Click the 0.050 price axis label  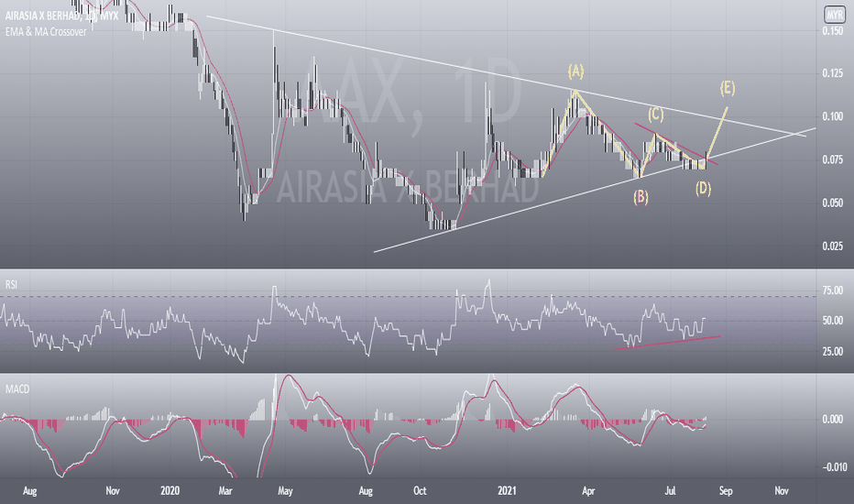coord(833,203)
